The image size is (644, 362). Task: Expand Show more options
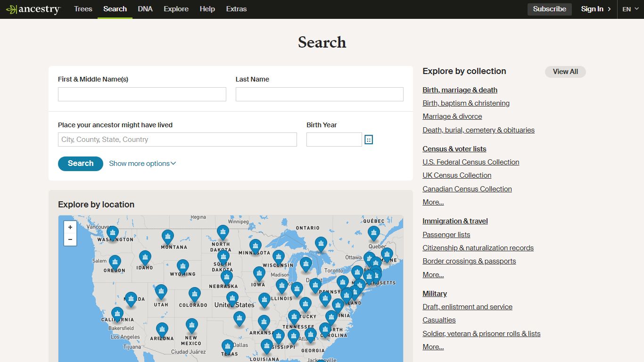[142, 164]
